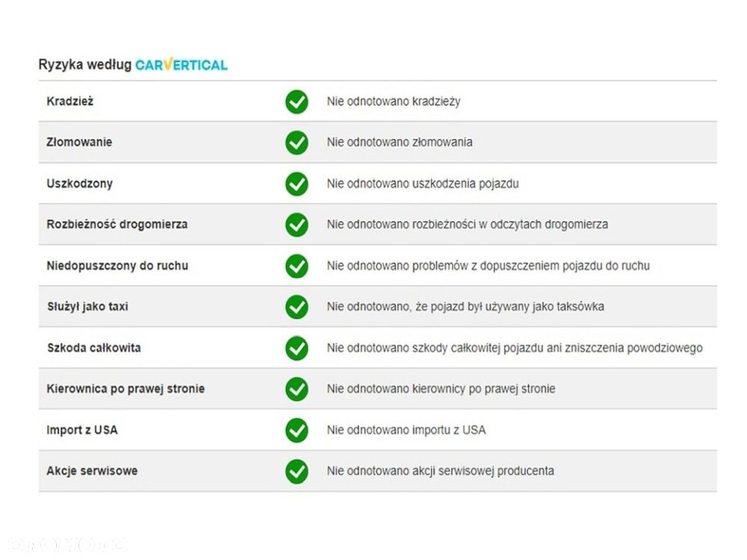747x560 pixels.
Task: Click the Import z USA green checkmark
Action: [297, 430]
